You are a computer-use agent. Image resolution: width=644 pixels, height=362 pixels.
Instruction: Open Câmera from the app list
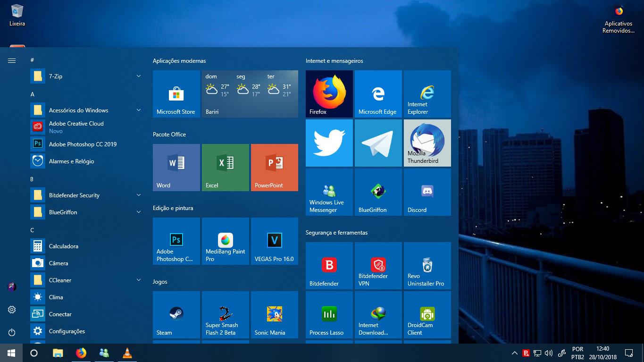(87, 263)
